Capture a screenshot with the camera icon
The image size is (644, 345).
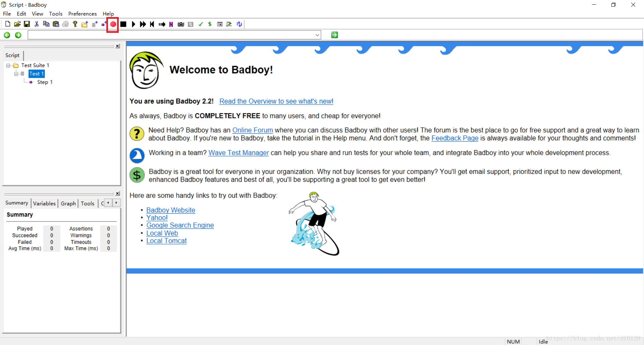(181, 24)
